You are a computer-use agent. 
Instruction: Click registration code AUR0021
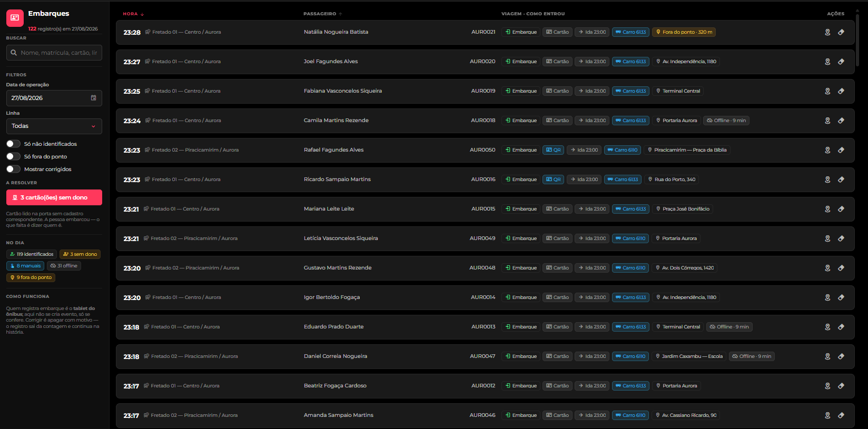(484, 32)
